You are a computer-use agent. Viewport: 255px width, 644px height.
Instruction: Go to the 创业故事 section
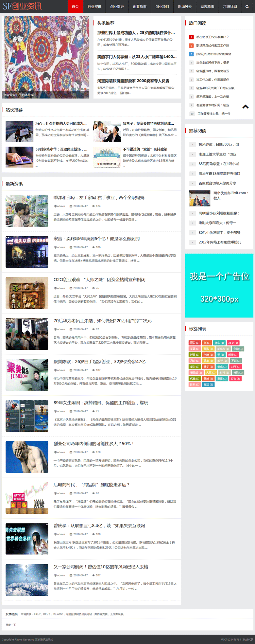(139, 6)
